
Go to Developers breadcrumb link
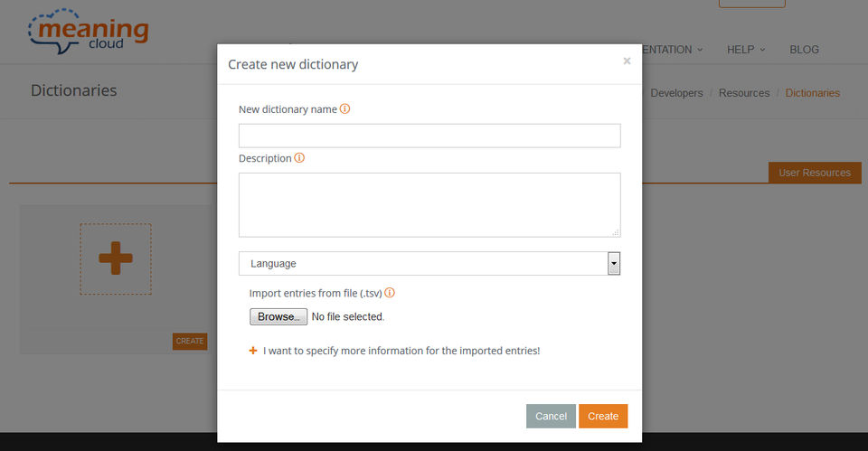(676, 93)
